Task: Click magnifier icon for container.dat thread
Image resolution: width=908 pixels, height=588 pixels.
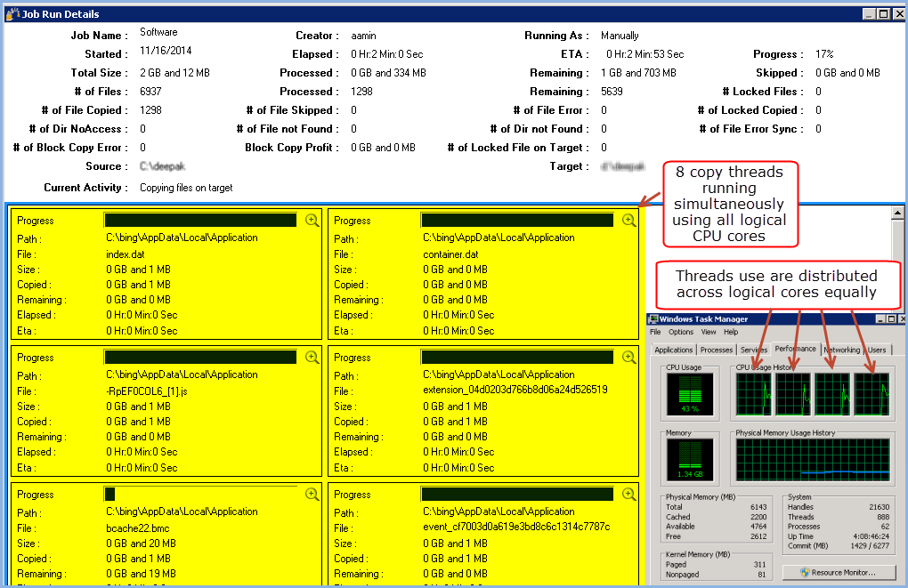Action: point(628,221)
